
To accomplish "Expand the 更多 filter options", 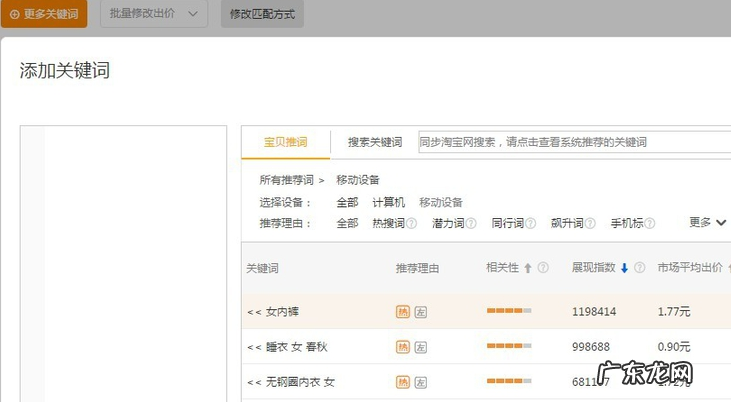I will tap(707, 222).
